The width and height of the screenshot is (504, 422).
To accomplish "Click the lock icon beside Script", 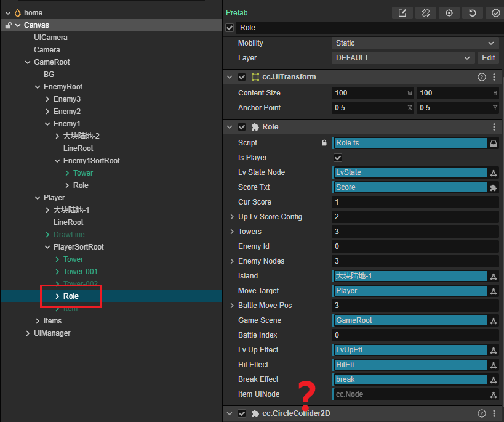I will (x=324, y=142).
